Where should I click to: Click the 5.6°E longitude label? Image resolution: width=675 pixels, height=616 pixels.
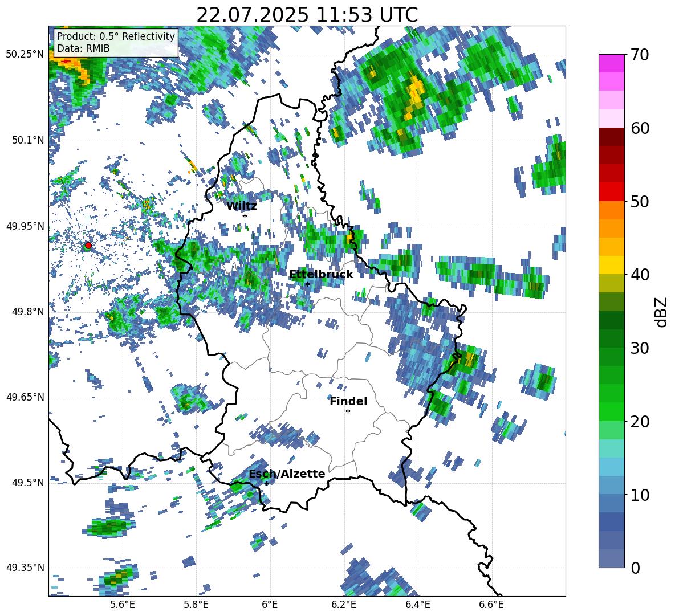coord(122,605)
